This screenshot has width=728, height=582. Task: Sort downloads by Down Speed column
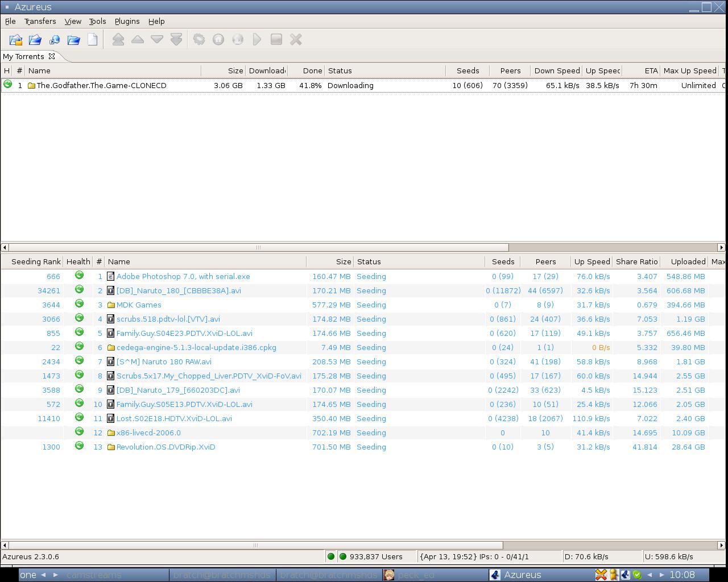[x=557, y=70]
